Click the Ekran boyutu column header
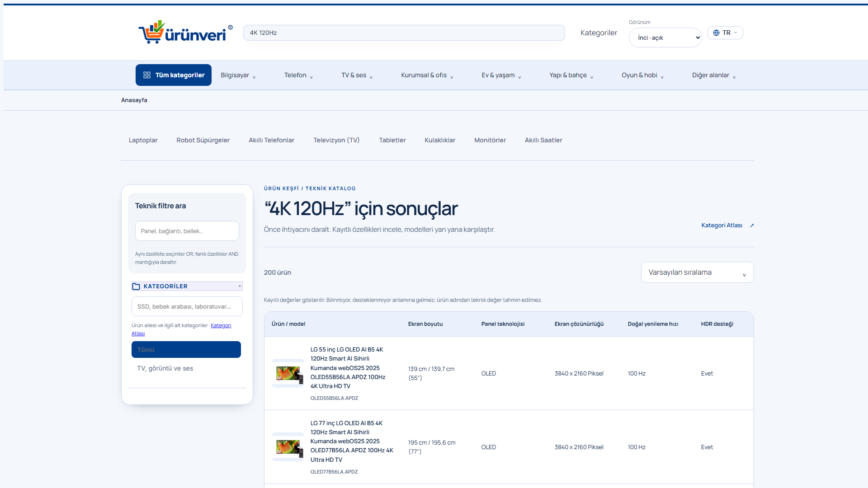The width and height of the screenshot is (868, 488). pos(425,324)
